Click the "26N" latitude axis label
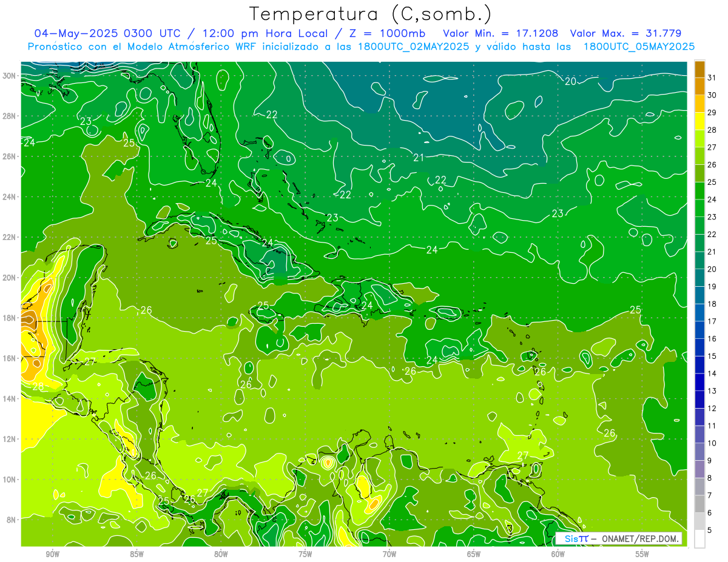The image size is (728, 562). pos(9,156)
